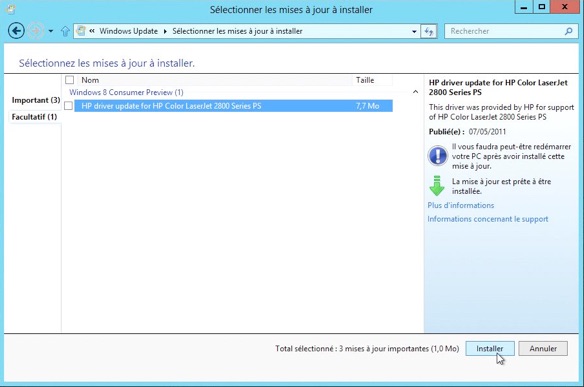The width and height of the screenshot is (584, 387).
Task: Click the green download-ready arrow icon
Action: (x=437, y=185)
